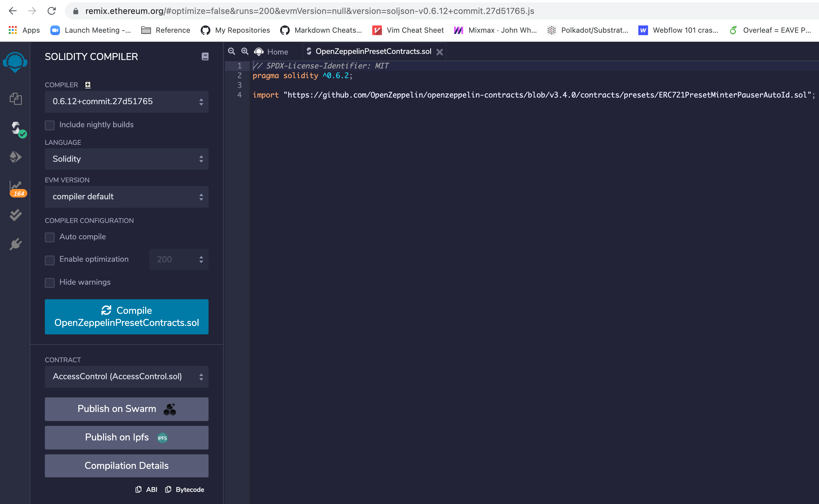Open the Markdown Cheatsheet bookmark

321,30
